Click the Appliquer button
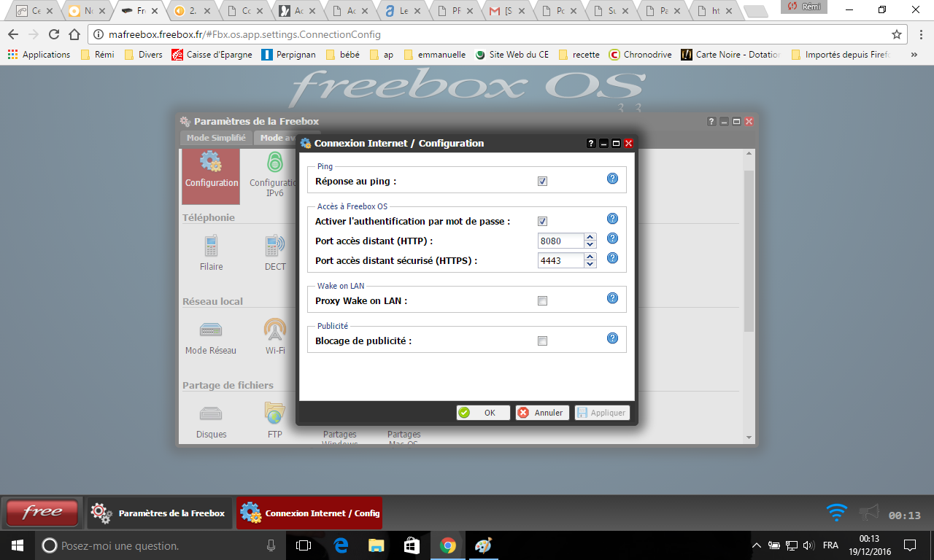This screenshot has height=560, width=934. (x=601, y=413)
